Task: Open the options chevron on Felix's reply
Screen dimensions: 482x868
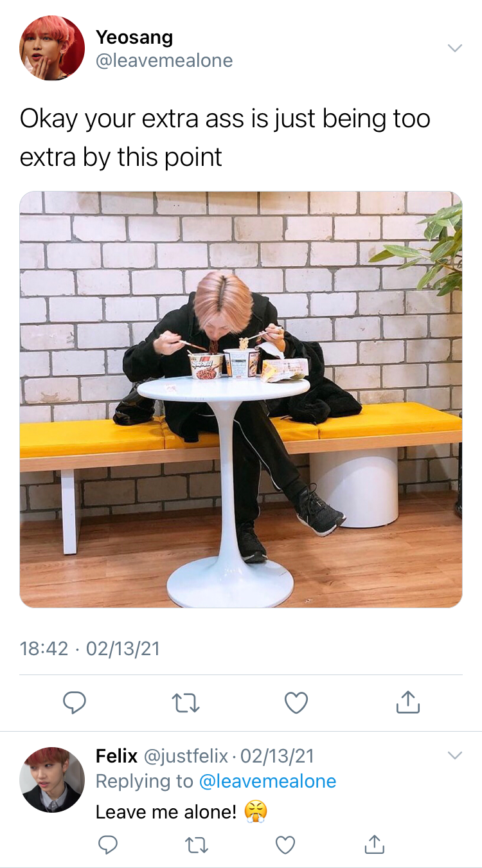Action: click(x=454, y=755)
